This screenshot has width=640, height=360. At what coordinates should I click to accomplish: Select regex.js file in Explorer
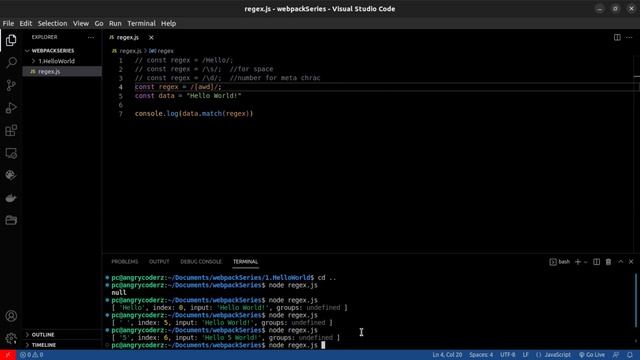pyautogui.click(x=49, y=71)
